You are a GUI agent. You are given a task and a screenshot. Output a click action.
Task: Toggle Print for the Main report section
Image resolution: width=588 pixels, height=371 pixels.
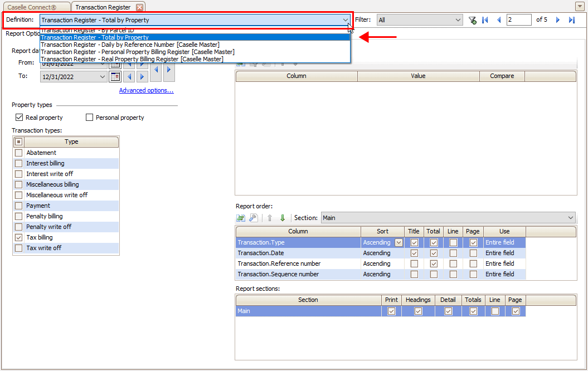(x=391, y=311)
